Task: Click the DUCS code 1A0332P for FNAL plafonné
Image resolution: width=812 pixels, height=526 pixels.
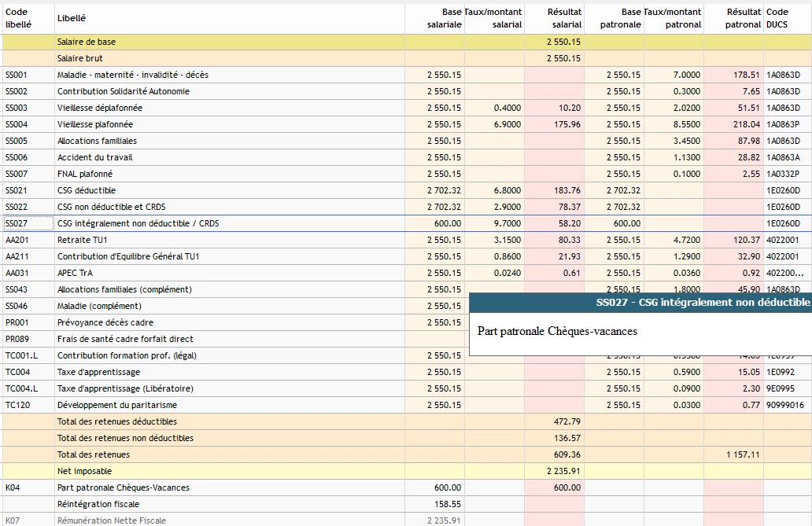Action: point(783,174)
